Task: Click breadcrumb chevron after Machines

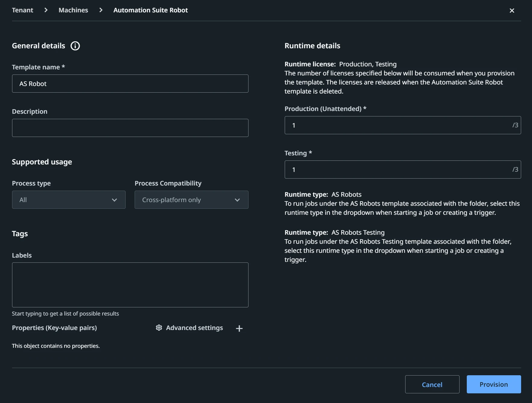Action: 101,10
